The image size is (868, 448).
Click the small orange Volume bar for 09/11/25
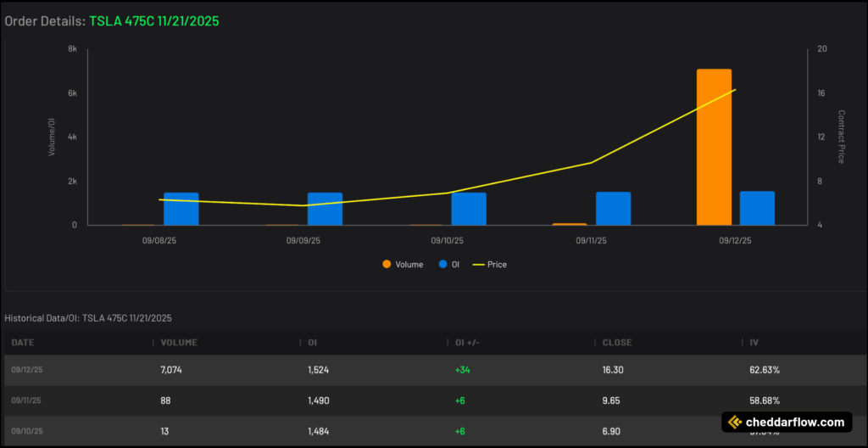[570, 224]
